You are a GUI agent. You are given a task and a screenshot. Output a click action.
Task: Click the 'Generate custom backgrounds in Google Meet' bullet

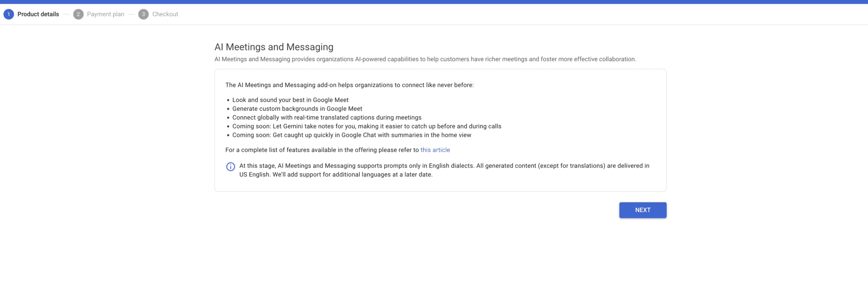pyautogui.click(x=297, y=109)
